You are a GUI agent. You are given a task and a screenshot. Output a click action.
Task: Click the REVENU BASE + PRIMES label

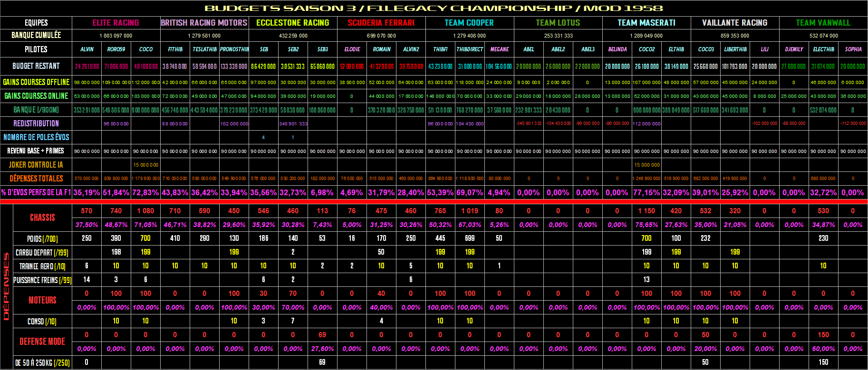pyautogui.click(x=36, y=151)
